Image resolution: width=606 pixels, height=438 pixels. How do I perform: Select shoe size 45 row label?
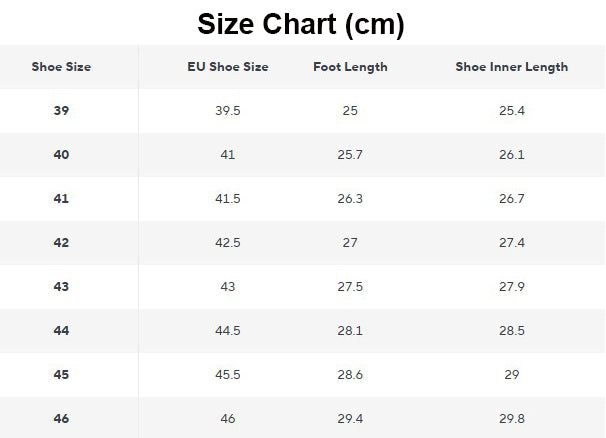click(x=61, y=375)
